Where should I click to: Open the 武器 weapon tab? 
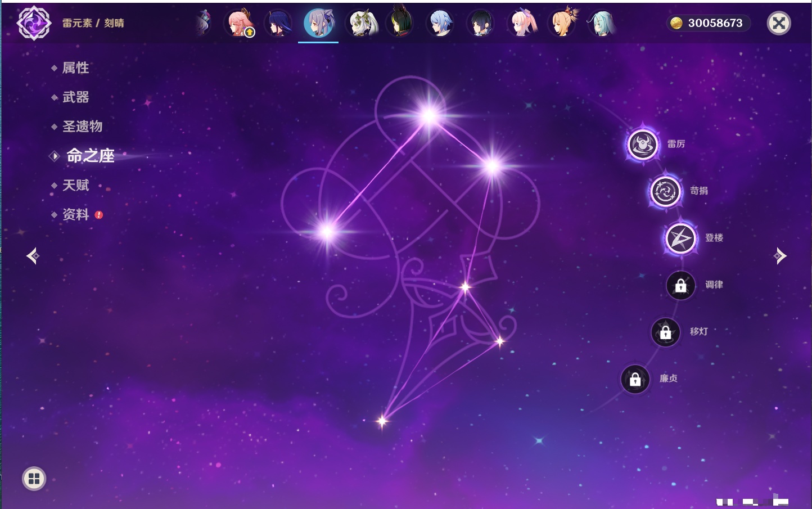coord(75,97)
